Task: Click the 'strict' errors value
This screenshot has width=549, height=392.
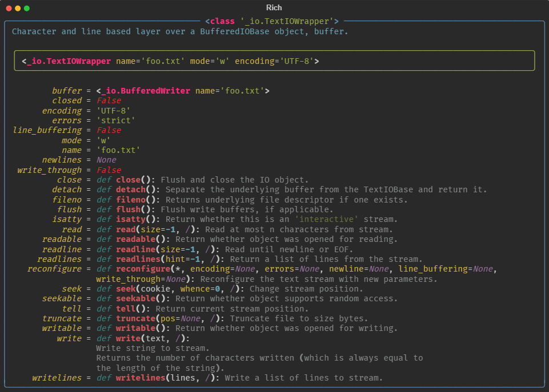Action: [116, 120]
